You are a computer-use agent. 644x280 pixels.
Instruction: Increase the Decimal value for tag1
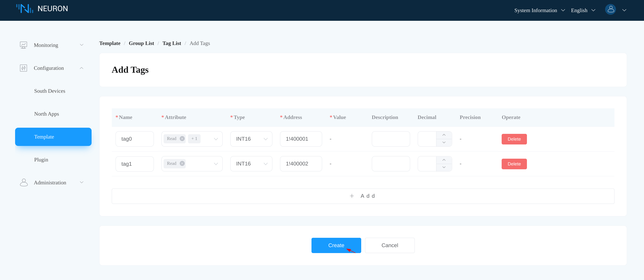point(444,160)
